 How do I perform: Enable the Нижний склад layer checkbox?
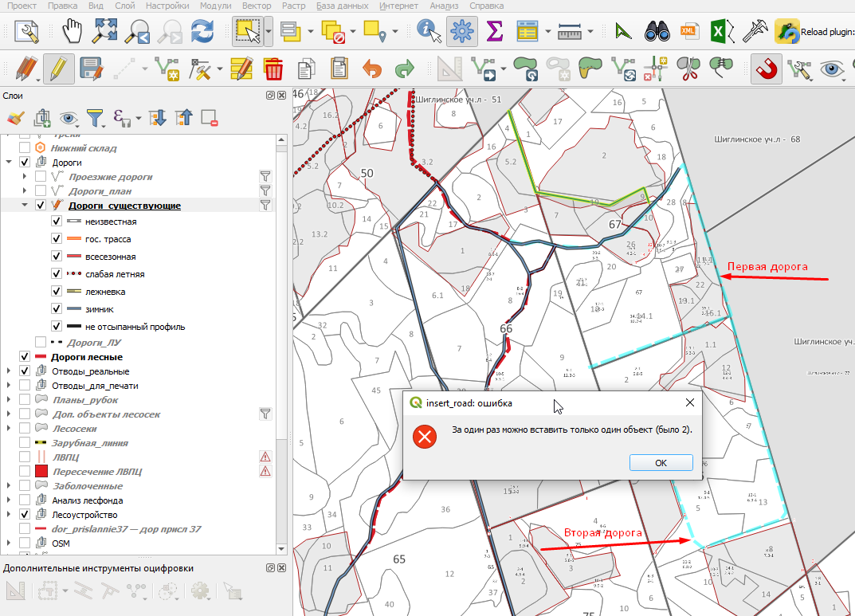click(25, 147)
